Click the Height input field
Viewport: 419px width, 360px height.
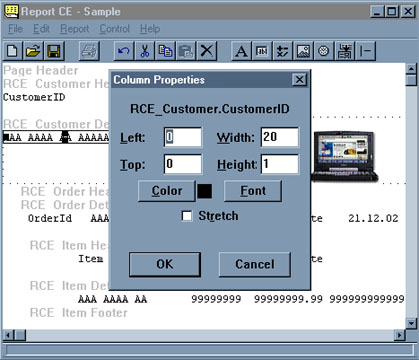(x=280, y=164)
